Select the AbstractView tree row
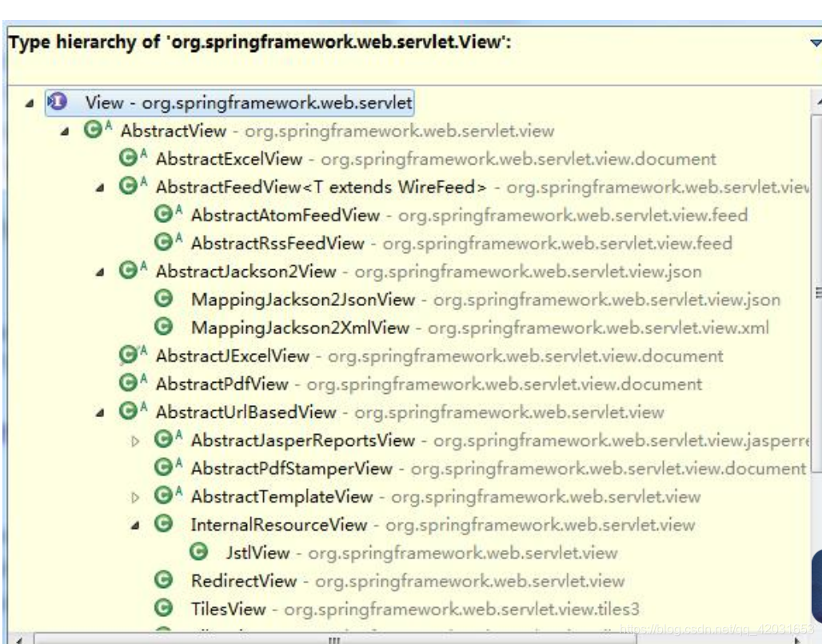This screenshot has height=644, width=822. [319, 130]
